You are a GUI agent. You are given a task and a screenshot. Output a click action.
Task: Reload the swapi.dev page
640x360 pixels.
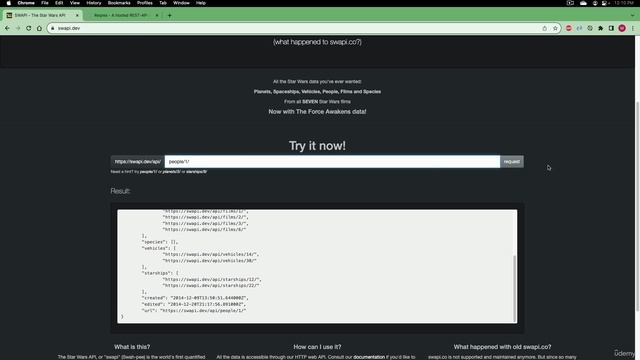(x=29, y=28)
